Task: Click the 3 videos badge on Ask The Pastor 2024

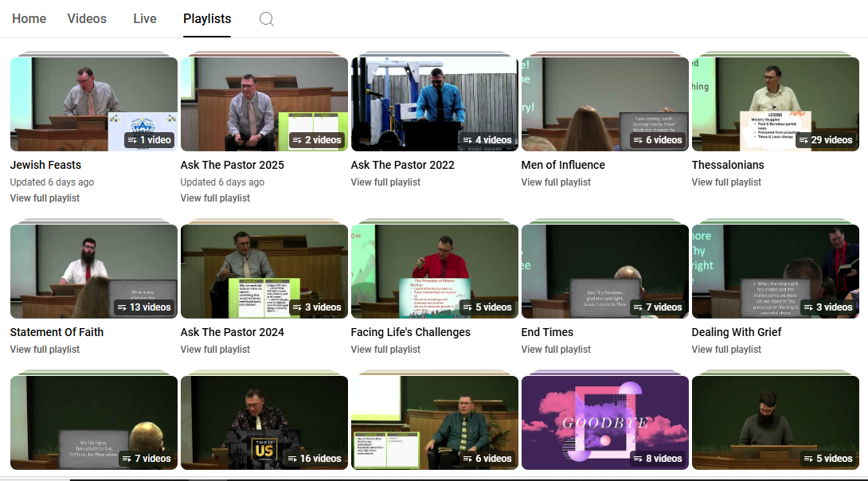Action: [x=317, y=307]
